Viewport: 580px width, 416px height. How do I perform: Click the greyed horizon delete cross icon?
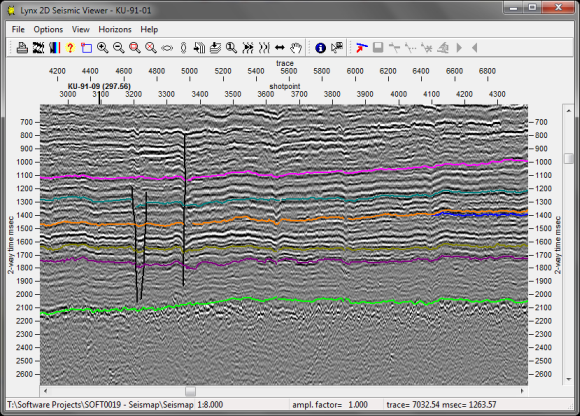426,48
